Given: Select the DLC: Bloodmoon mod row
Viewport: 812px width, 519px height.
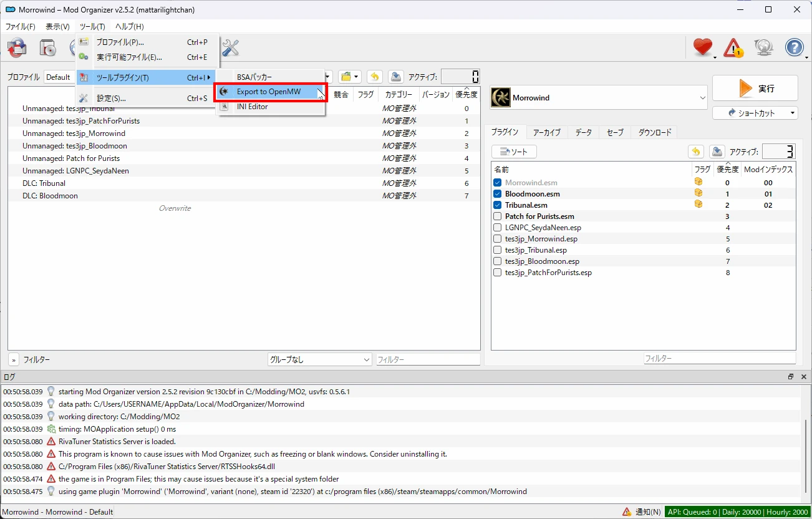Looking at the screenshot, I should 244,196.
